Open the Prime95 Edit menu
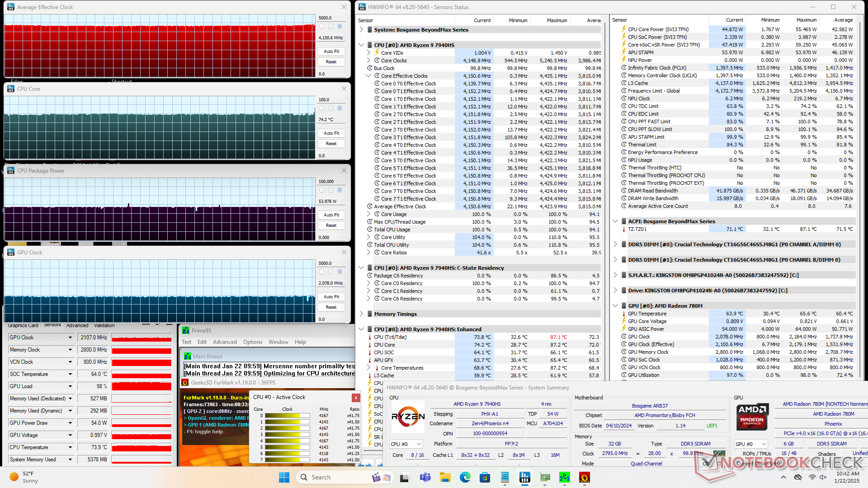 point(202,342)
